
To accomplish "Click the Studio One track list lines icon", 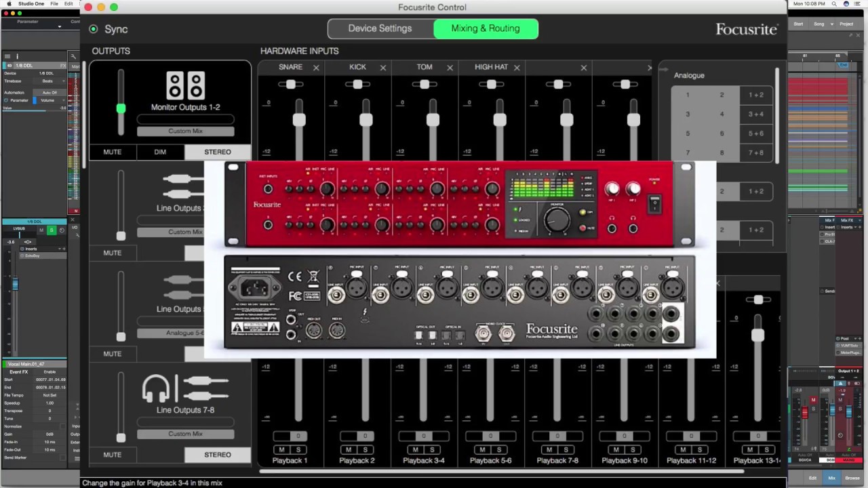I will [7, 56].
